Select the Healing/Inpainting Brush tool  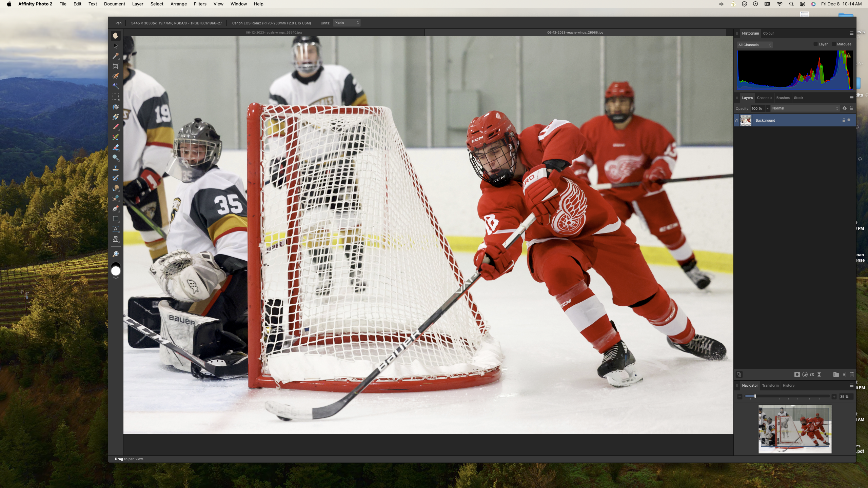coord(116,198)
